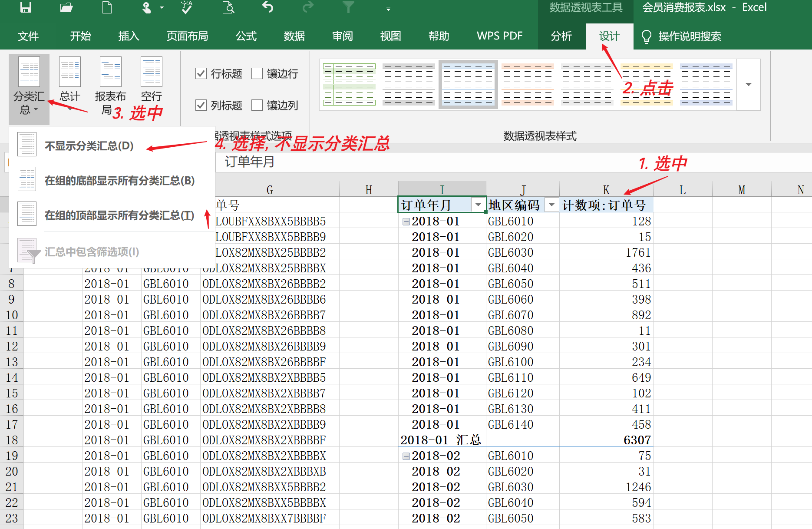The height and width of the screenshot is (529, 812).
Task: Switch to the 帮助 tab
Action: (x=439, y=36)
